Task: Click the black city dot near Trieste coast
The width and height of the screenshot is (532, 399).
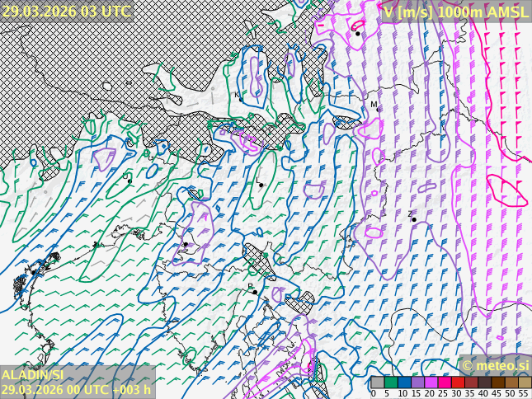Action: (x=186, y=245)
